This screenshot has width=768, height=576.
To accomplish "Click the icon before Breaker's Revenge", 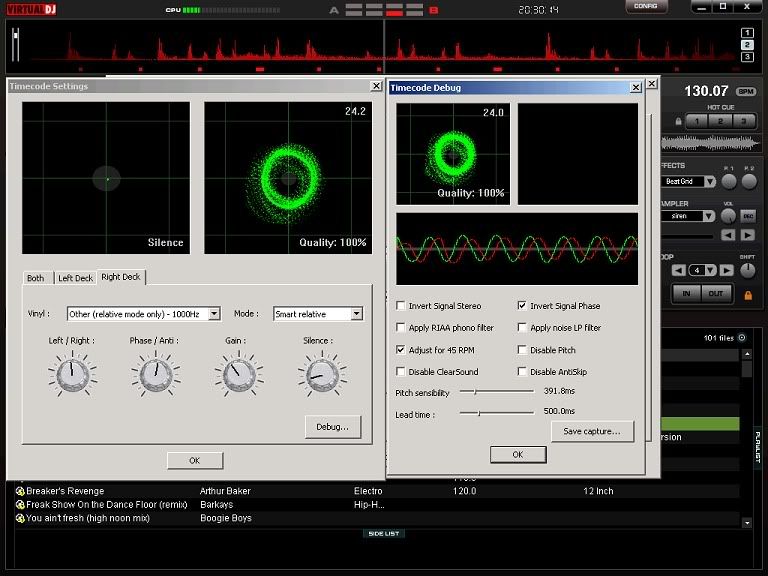I will 20,491.
